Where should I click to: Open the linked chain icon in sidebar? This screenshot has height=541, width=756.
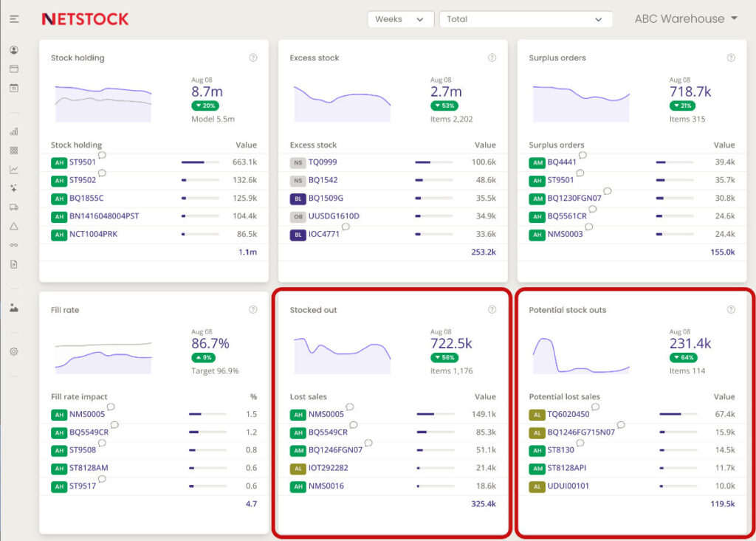click(x=13, y=244)
